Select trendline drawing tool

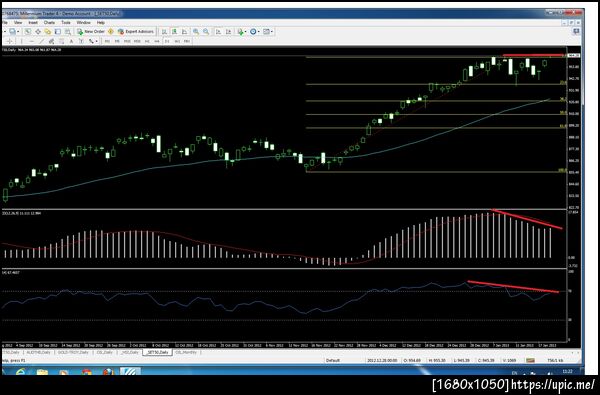click(x=41, y=41)
